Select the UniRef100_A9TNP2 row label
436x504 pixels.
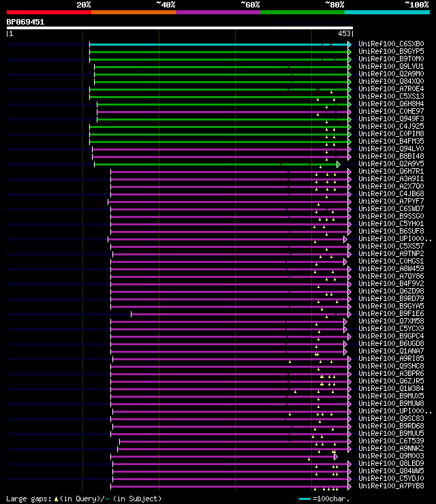pyautogui.click(x=391, y=253)
